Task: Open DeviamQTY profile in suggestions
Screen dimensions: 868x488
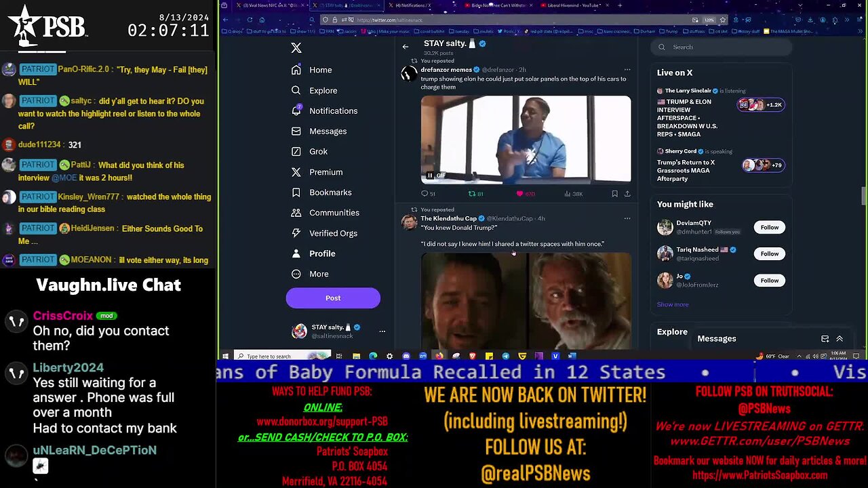Action: 694,223
